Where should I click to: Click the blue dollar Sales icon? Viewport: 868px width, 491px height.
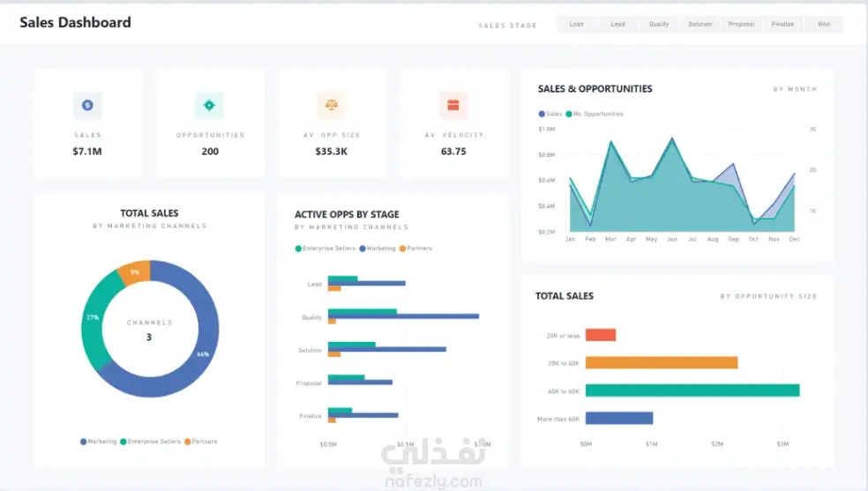[87, 105]
